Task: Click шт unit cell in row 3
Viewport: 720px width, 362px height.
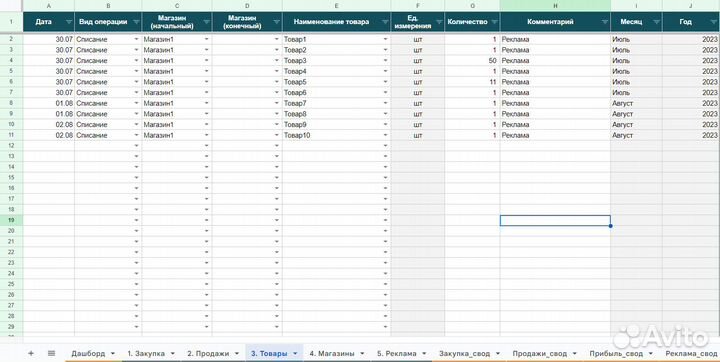Action: 417,50
